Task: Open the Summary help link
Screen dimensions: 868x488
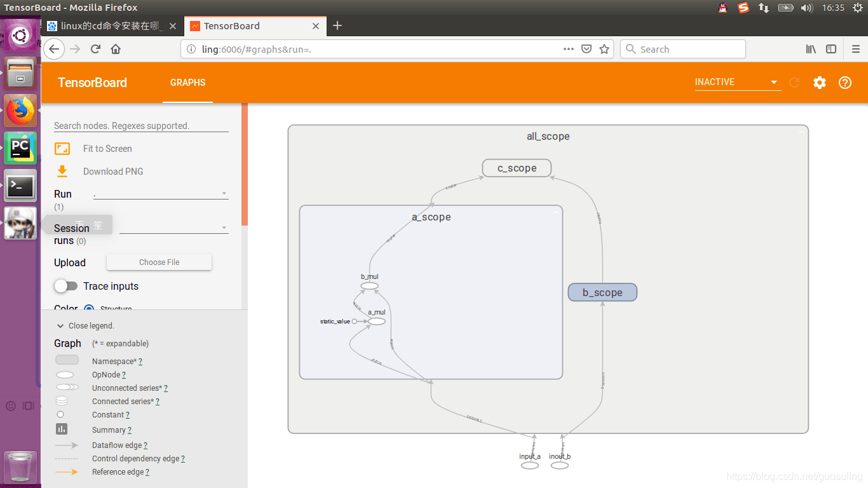Action: [x=130, y=430]
